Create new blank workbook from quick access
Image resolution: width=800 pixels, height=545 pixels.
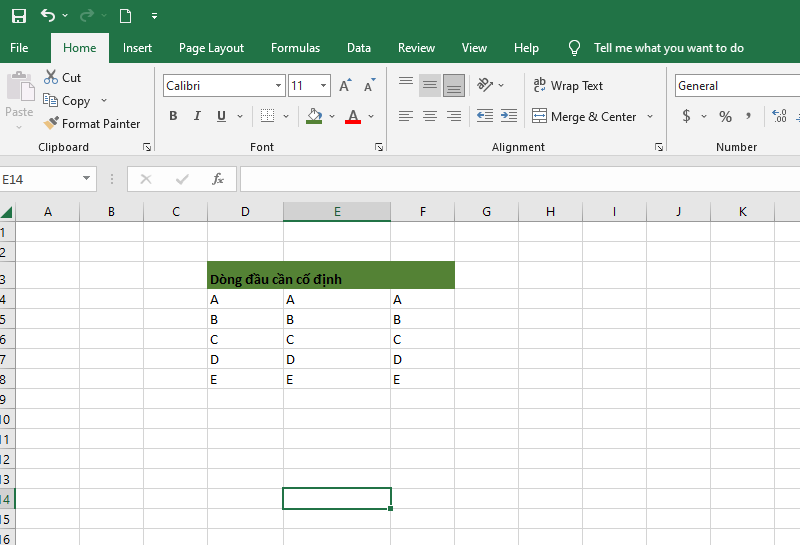[x=126, y=16]
